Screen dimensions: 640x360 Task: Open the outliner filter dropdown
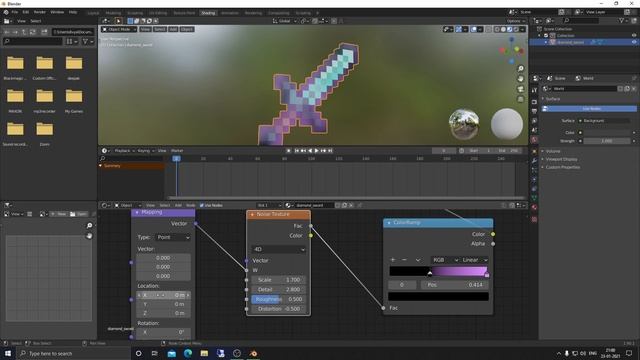623,20
